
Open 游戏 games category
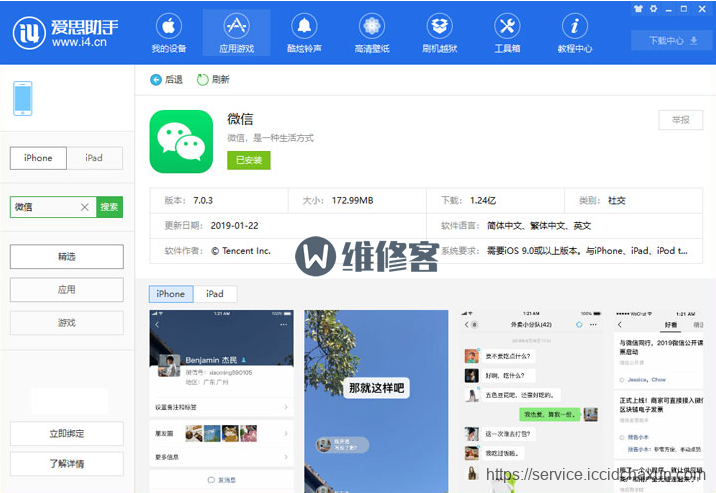(x=67, y=323)
